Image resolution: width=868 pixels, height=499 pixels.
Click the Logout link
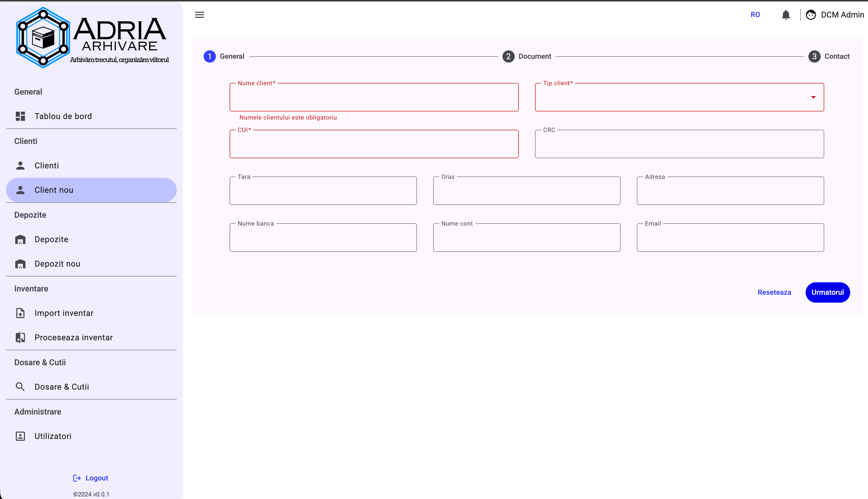tap(91, 478)
